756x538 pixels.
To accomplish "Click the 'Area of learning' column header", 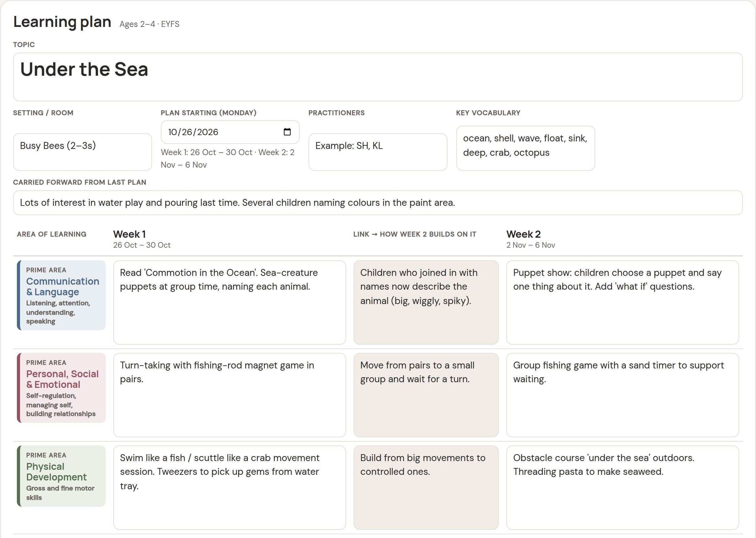I will 51,234.
